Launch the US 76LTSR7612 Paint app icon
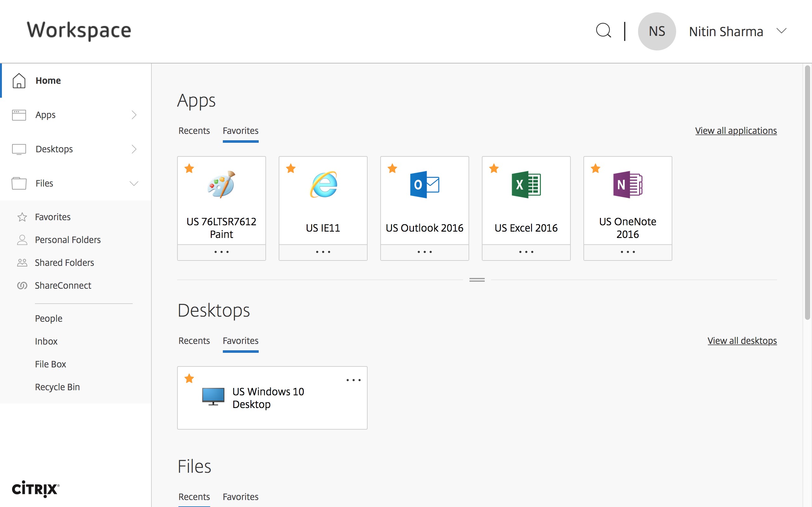 [221, 184]
